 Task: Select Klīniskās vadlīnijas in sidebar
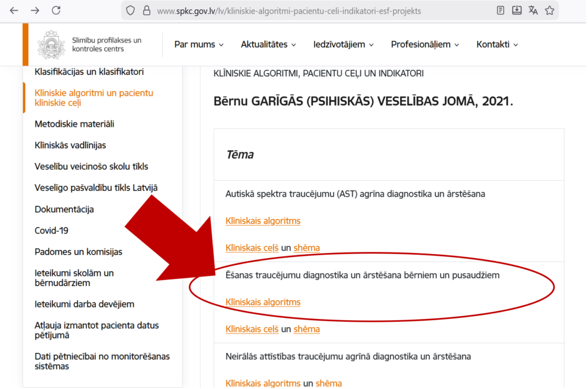point(70,145)
